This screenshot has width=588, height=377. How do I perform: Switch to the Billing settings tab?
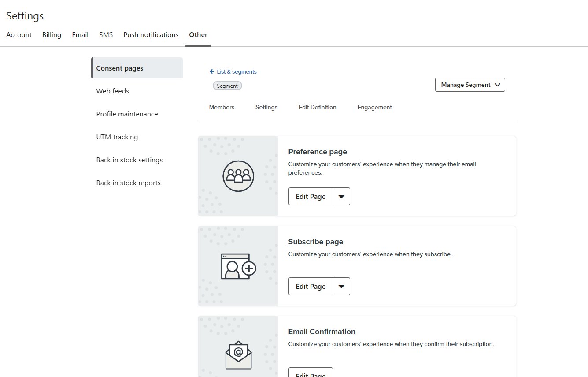[x=52, y=35]
